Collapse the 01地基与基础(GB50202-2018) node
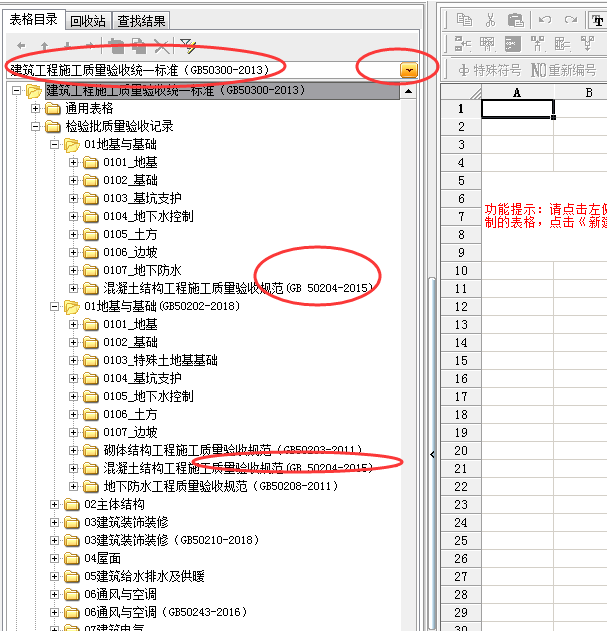This screenshot has height=631, width=607. click(55, 306)
